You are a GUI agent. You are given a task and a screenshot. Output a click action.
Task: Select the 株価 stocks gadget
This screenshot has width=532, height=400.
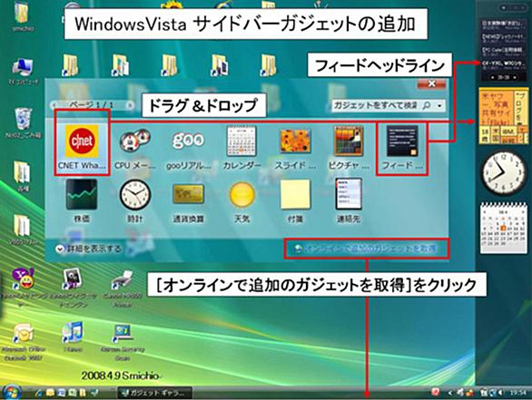(x=82, y=200)
